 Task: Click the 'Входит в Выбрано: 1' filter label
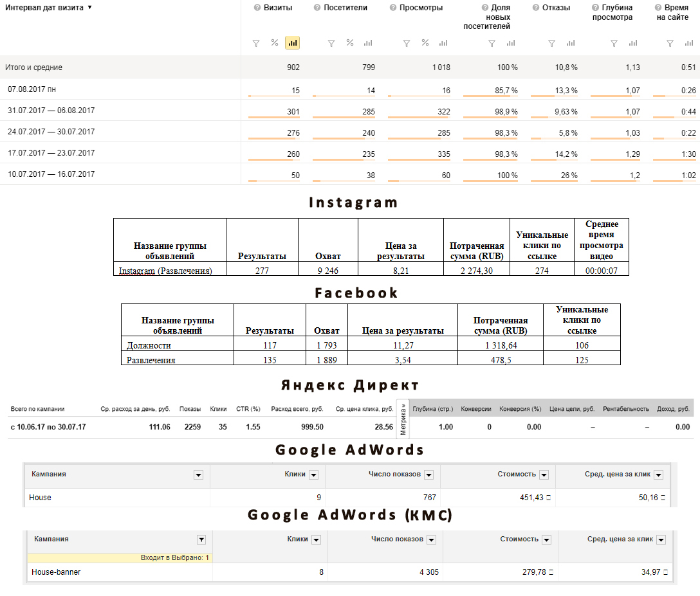click(174, 557)
